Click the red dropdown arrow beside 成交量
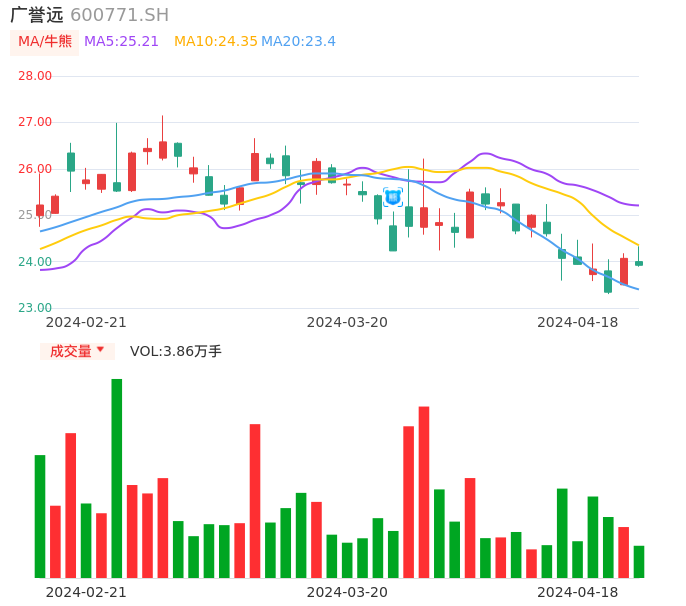Screen dimensions: 686x606 (100, 350)
